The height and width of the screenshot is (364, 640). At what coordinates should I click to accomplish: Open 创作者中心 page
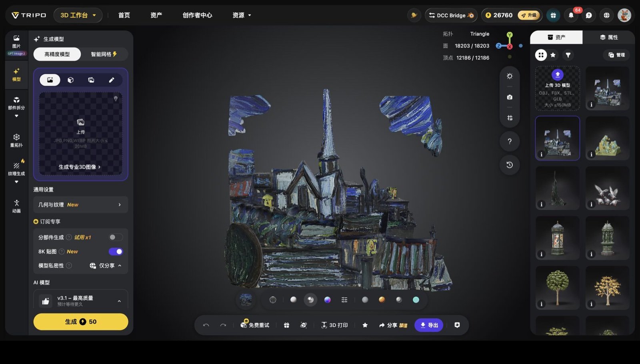(x=197, y=15)
